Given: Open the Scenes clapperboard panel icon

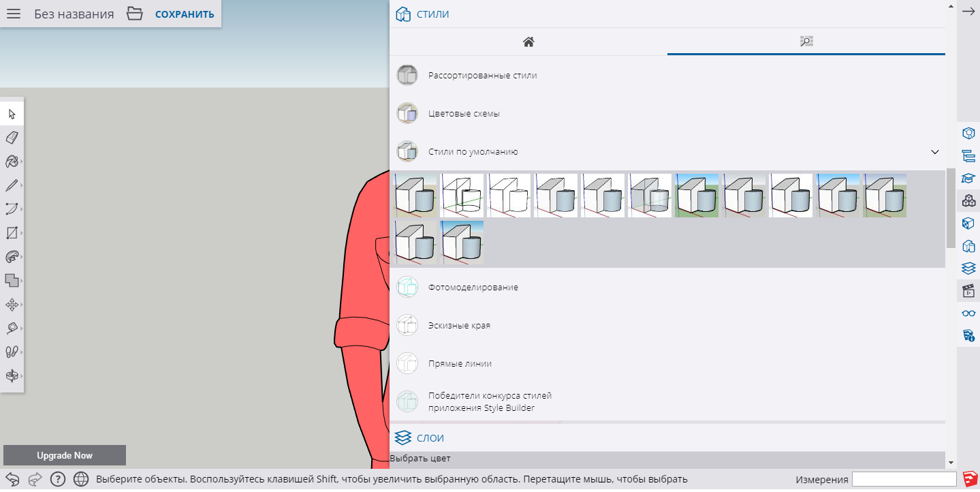Looking at the screenshot, I should tap(968, 291).
